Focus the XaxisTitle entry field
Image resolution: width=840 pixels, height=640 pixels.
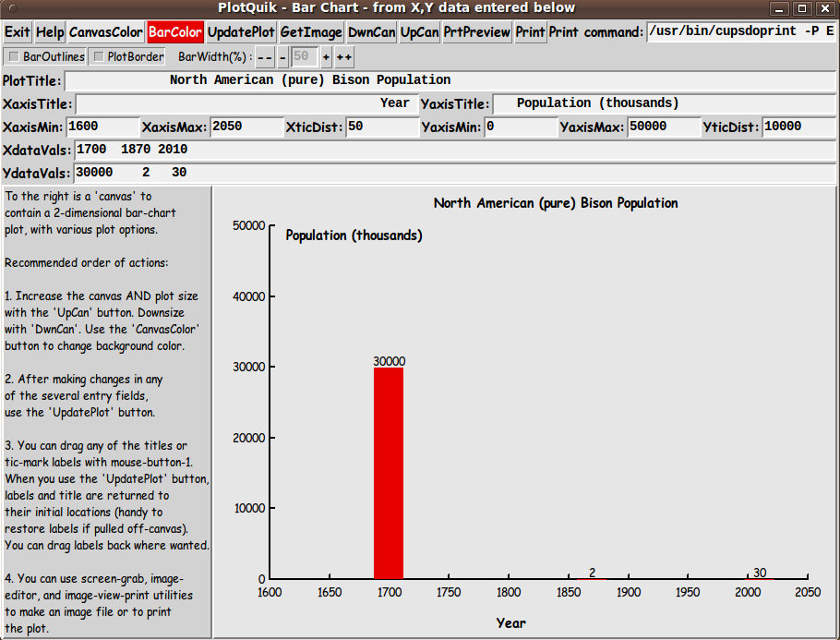pyautogui.click(x=246, y=103)
